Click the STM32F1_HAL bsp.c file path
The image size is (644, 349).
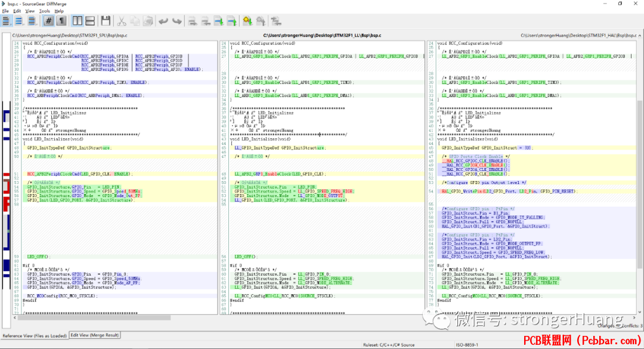pyautogui.click(x=578, y=36)
